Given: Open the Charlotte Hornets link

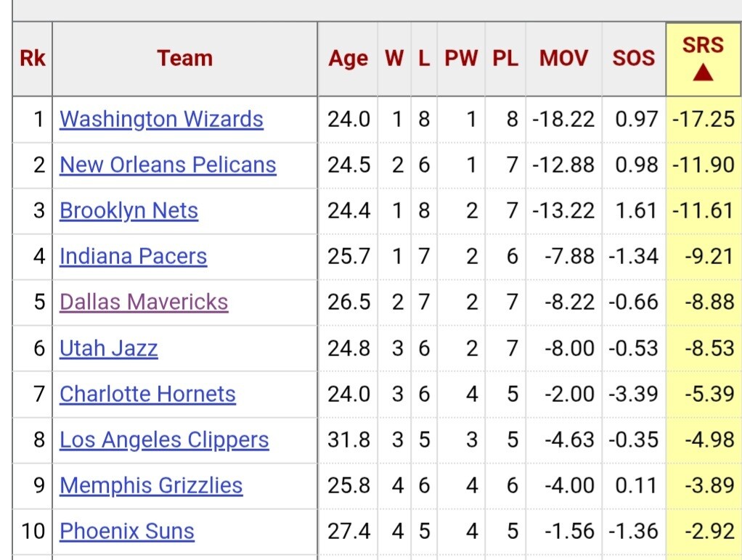Looking at the screenshot, I should pos(147,394).
